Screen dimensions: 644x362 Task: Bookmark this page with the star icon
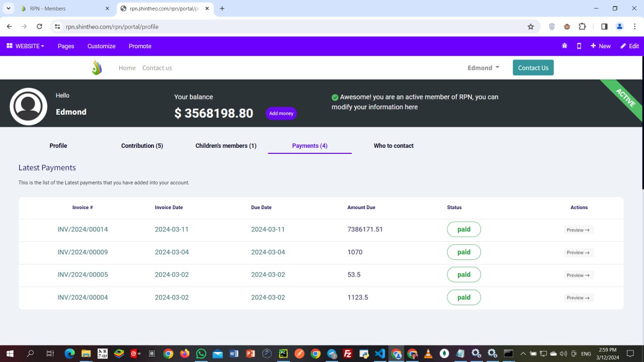(531, 27)
